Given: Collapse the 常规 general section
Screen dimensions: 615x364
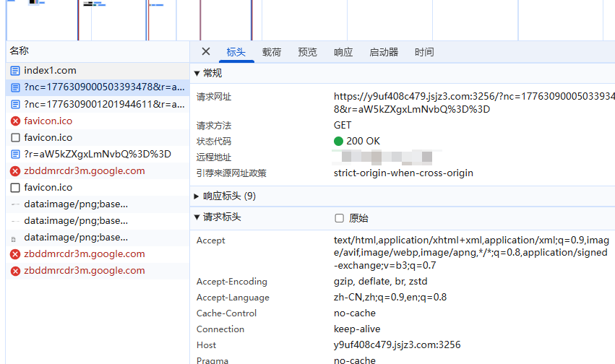Looking at the screenshot, I should pos(197,74).
